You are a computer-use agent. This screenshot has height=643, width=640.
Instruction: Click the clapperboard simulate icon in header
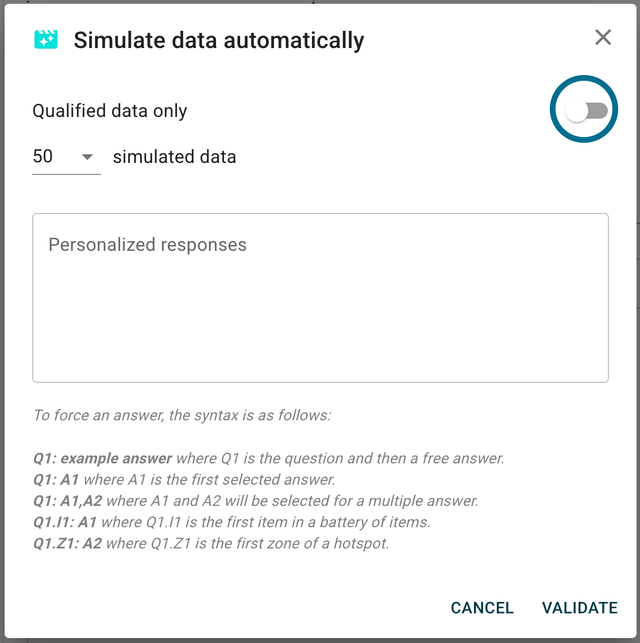45,39
